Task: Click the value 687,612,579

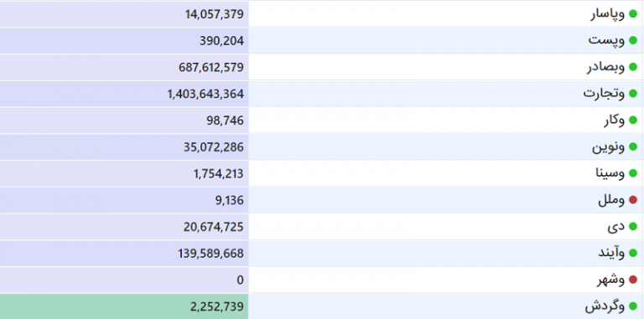Action: pyautogui.click(x=211, y=67)
